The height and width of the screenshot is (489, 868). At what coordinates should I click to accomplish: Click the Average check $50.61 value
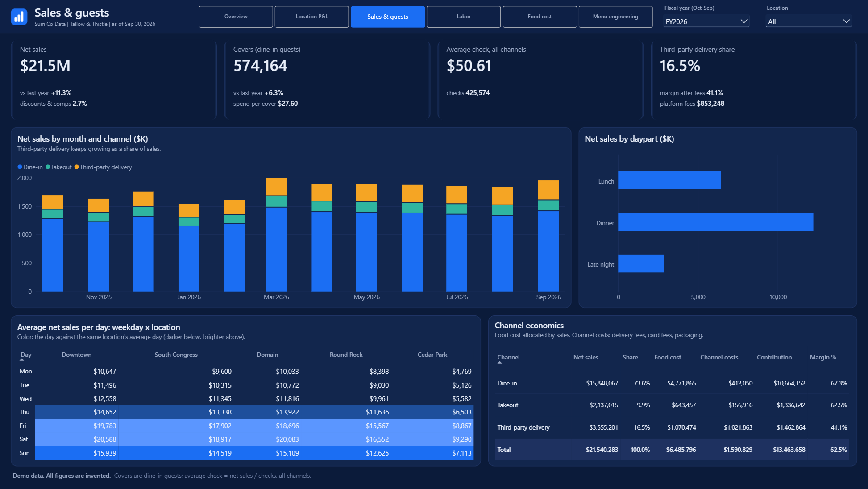[469, 66]
